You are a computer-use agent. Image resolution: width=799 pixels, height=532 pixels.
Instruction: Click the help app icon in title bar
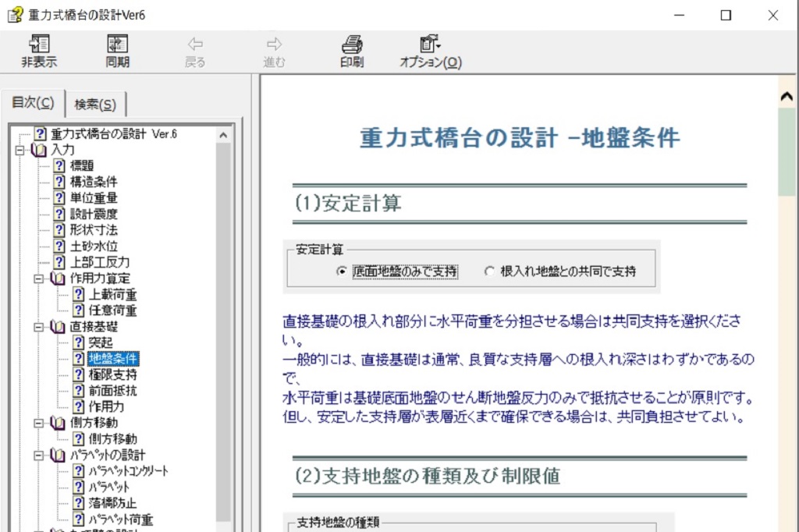pyautogui.click(x=15, y=15)
